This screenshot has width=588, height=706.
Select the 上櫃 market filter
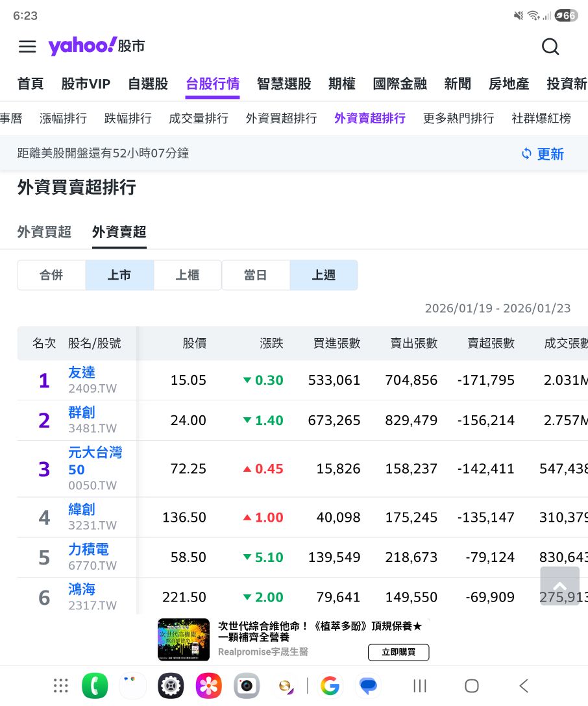click(x=187, y=274)
